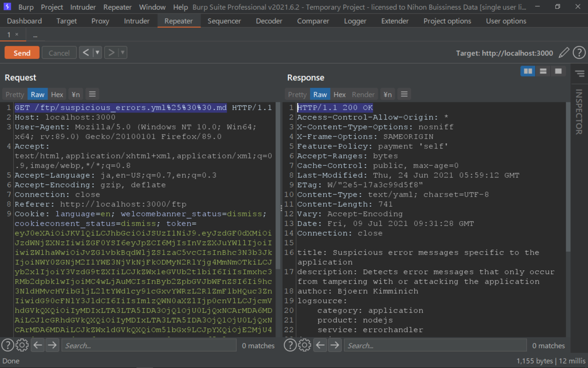The image size is (588, 368).
Task: Select combined tabbed layout view icon
Action: 558,71
